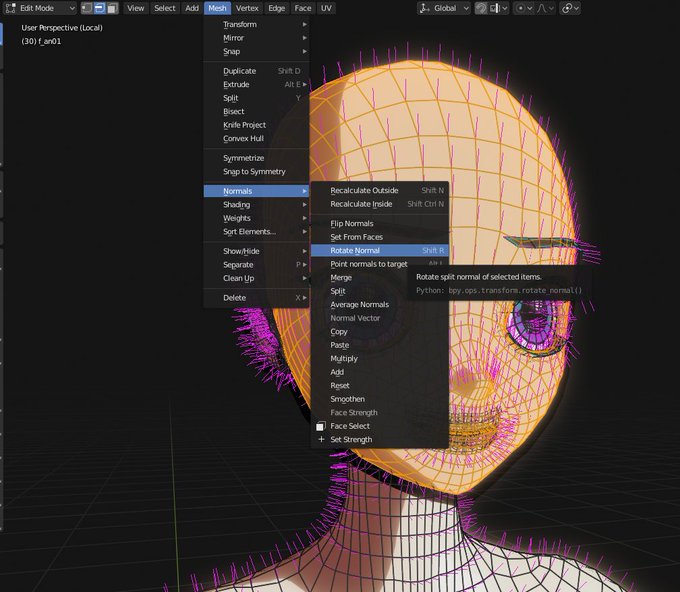Viewport: 680px width, 592px height.
Task: Open the Vertex menu
Action: point(247,8)
